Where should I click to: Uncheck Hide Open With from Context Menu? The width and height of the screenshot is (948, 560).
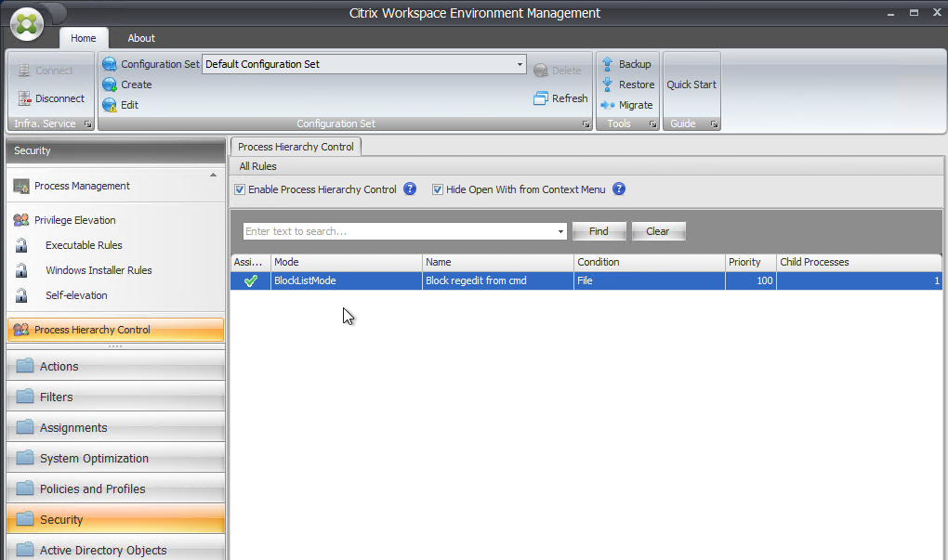438,189
